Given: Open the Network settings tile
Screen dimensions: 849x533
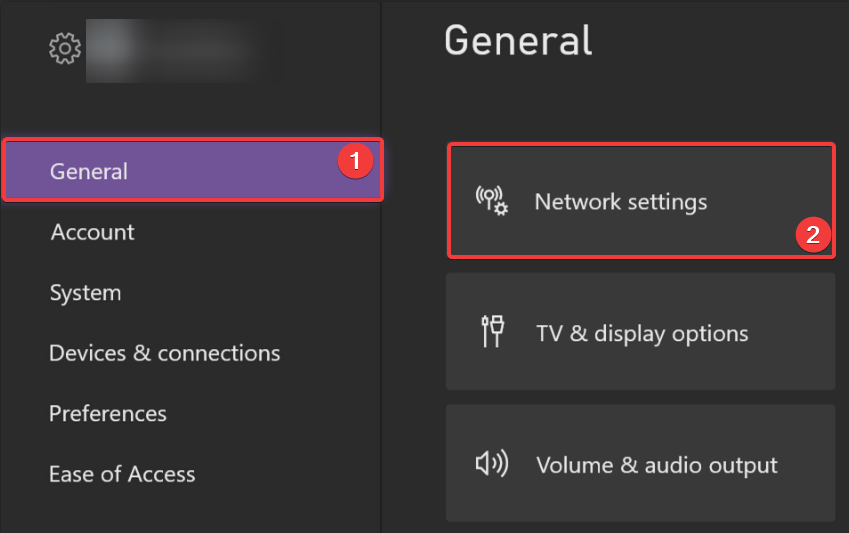Looking at the screenshot, I should point(640,201).
